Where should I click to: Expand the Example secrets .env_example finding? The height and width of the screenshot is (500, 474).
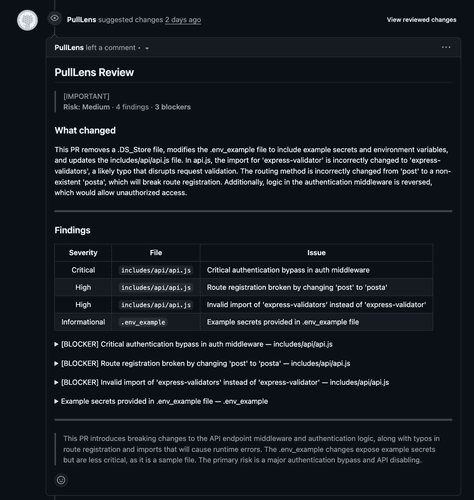(x=161, y=401)
